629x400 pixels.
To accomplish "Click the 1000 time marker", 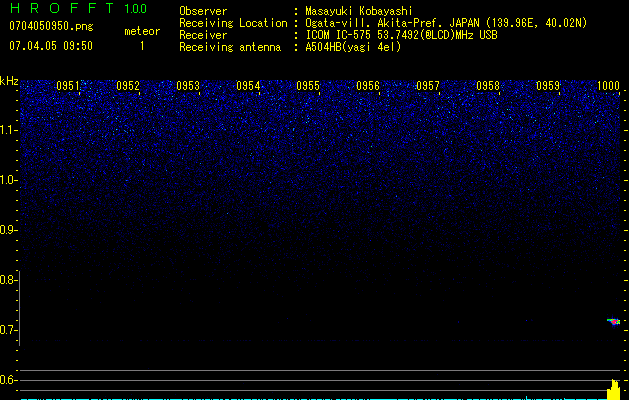I will click(x=609, y=86).
